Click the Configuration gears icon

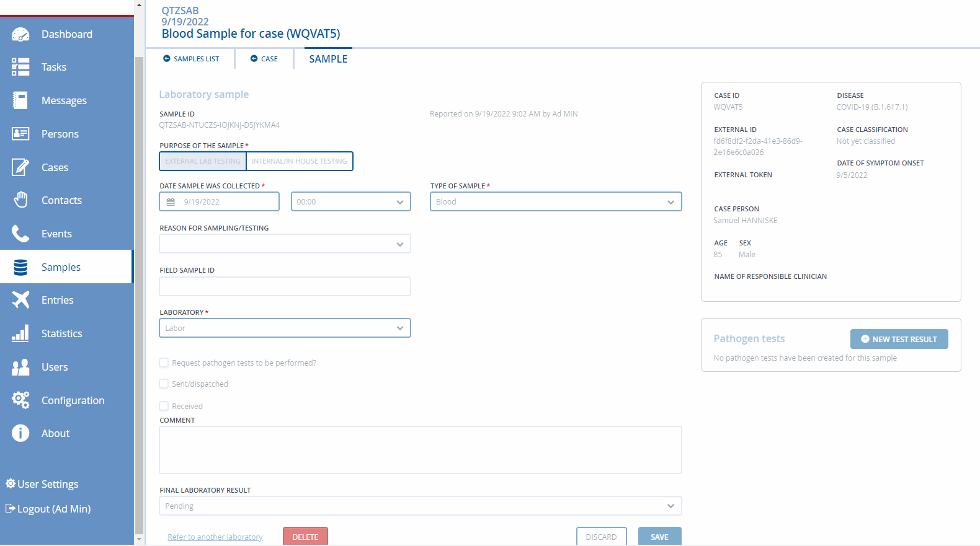[x=20, y=400]
